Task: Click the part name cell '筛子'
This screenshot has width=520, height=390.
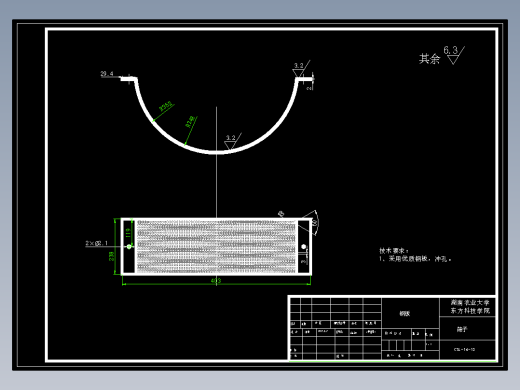Action: coord(462,329)
